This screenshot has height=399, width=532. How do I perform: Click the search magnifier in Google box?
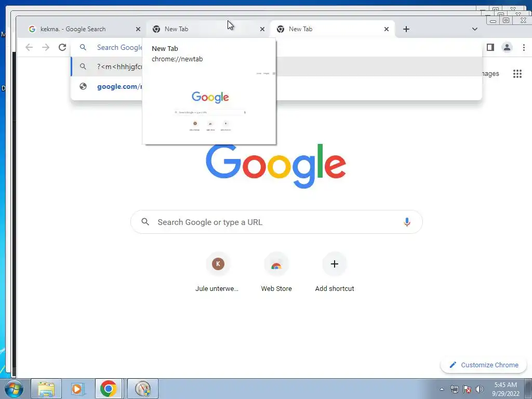click(x=145, y=222)
